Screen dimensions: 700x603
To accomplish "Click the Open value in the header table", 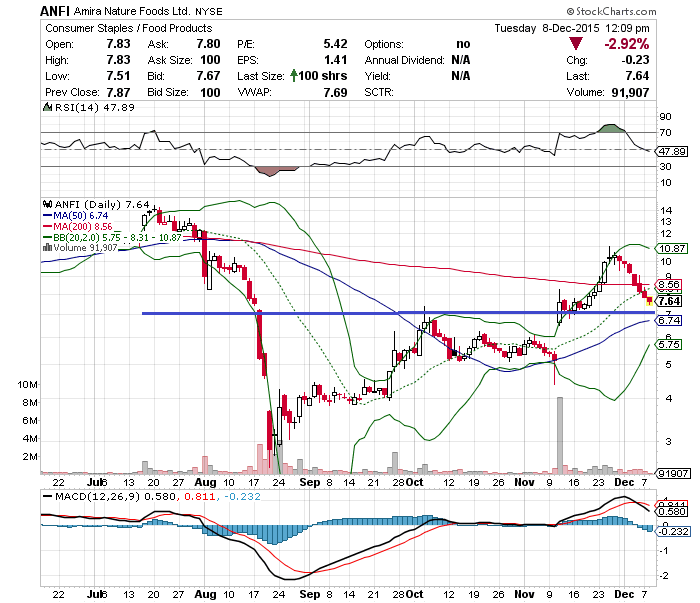I will [x=118, y=44].
